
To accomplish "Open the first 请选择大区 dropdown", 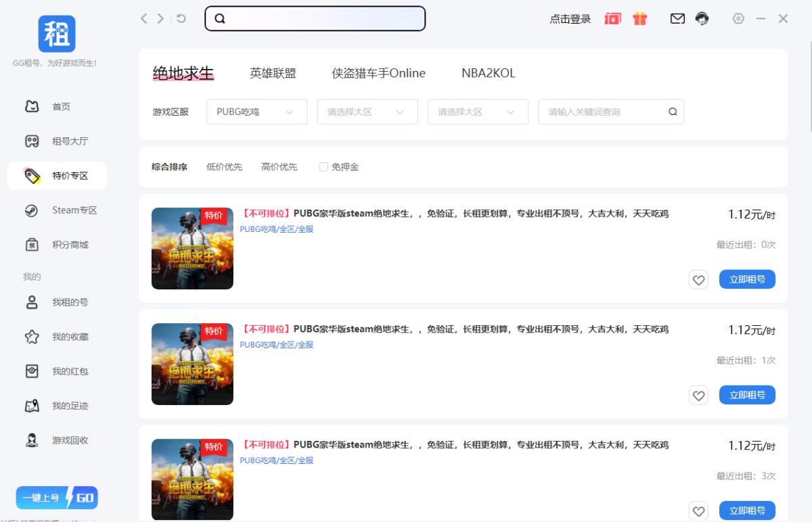I will 367,112.
